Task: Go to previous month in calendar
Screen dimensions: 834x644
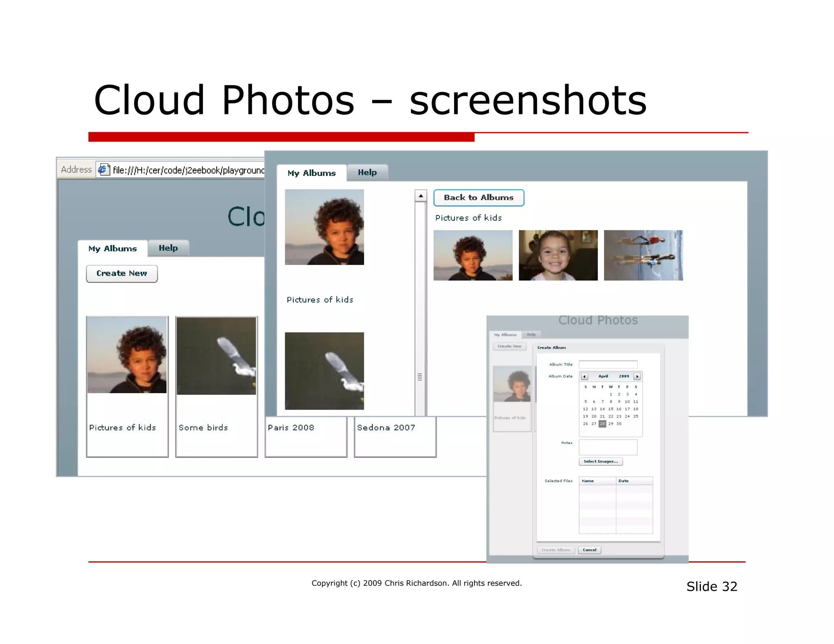Action: [x=584, y=377]
